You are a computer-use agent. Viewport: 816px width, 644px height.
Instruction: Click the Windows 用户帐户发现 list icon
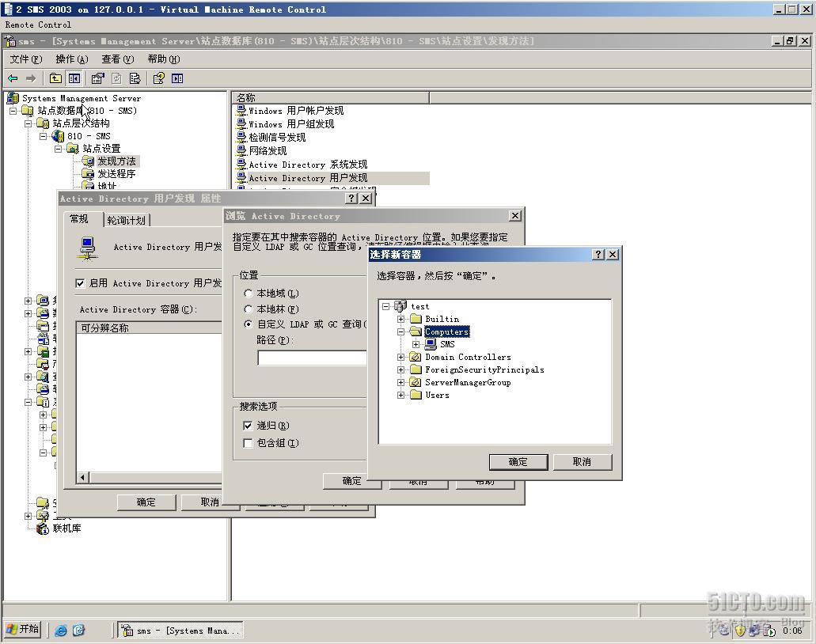click(x=241, y=110)
